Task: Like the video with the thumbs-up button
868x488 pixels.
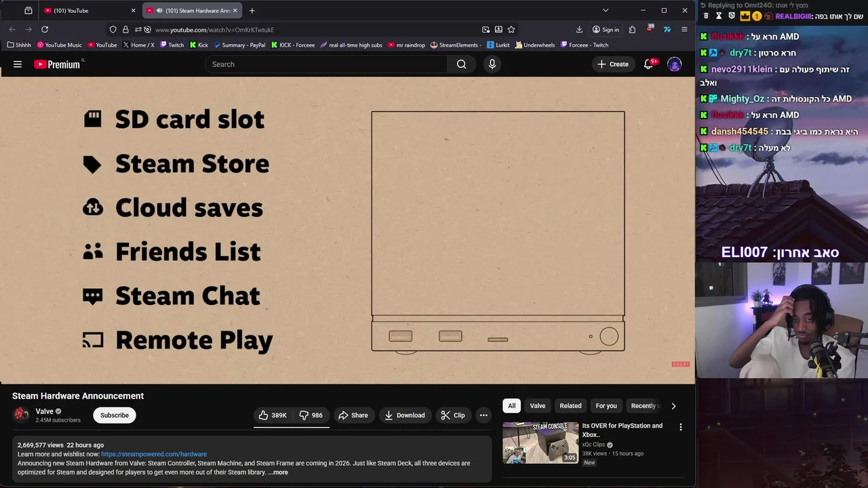Action: (x=273, y=415)
